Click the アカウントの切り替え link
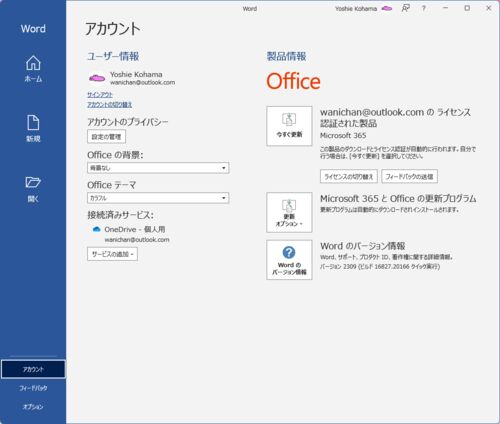 tap(109, 105)
